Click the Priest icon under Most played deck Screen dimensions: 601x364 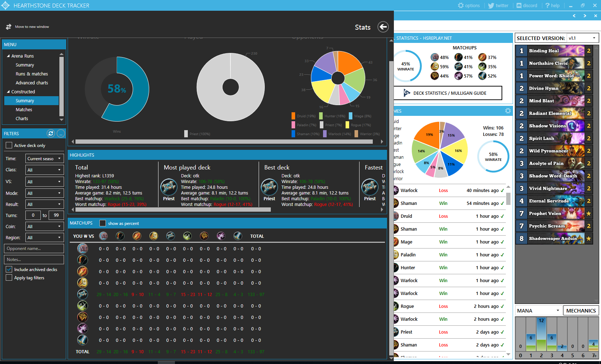point(169,187)
